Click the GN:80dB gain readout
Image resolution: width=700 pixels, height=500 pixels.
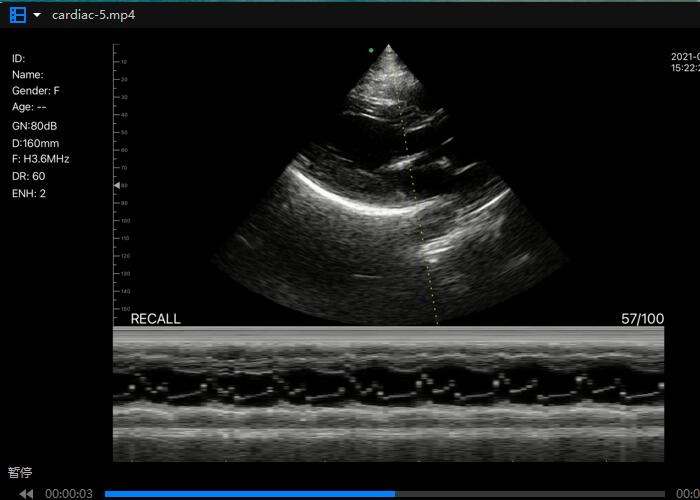[35, 127]
